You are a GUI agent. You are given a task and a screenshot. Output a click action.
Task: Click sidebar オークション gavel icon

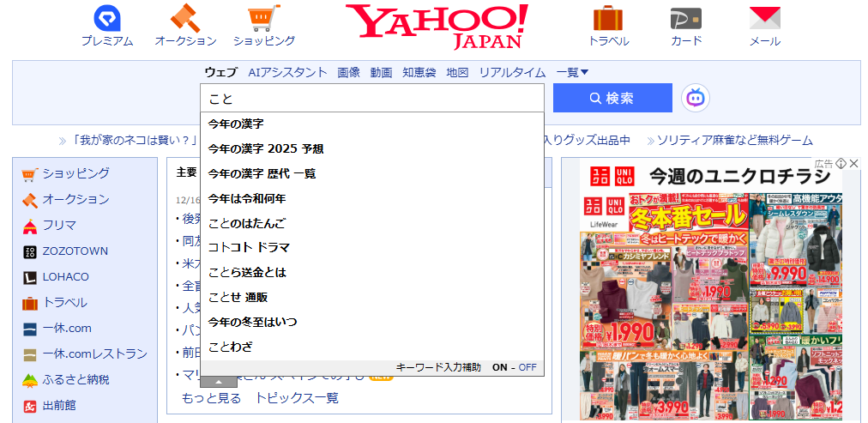[29, 200]
